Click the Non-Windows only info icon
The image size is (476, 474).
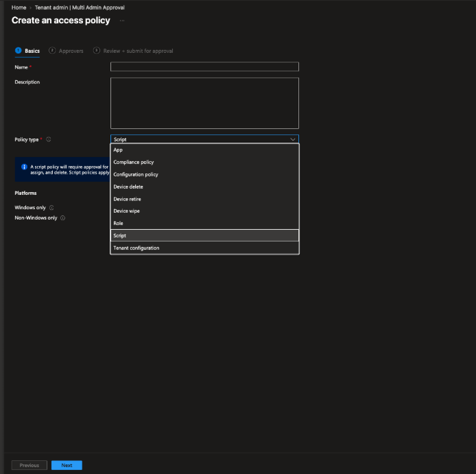(63, 217)
